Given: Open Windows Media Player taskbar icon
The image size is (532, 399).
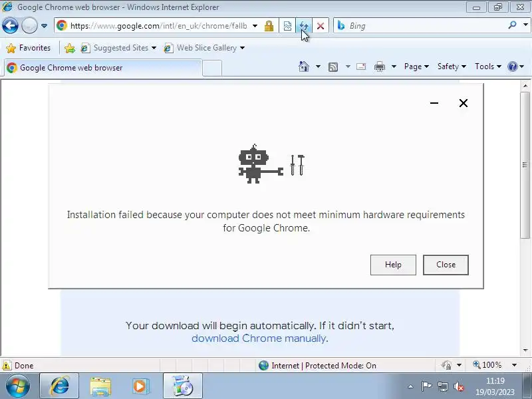Looking at the screenshot, I should (140, 386).
